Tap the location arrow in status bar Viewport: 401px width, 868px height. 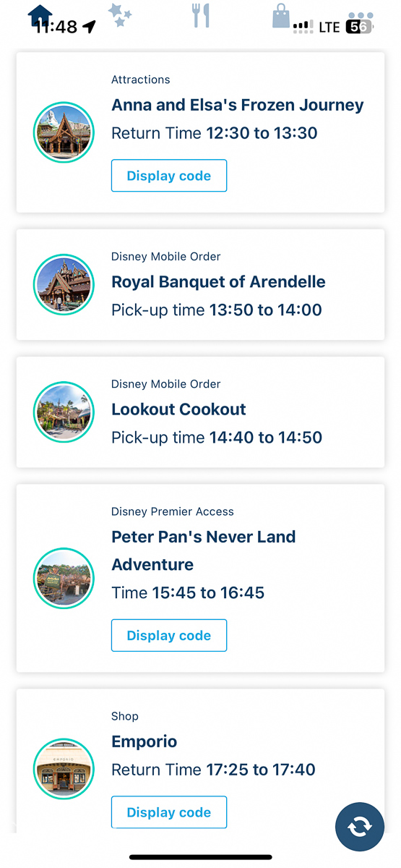tap(89, 27)
